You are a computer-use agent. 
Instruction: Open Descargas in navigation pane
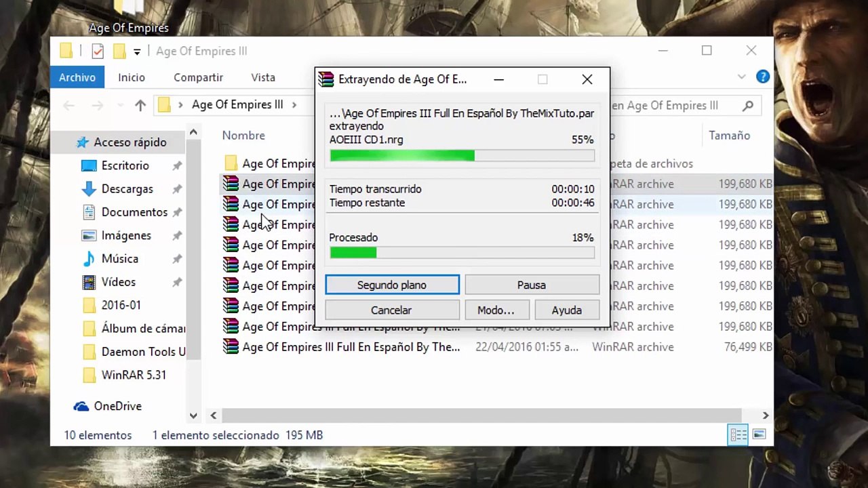[x=127, y=189]
